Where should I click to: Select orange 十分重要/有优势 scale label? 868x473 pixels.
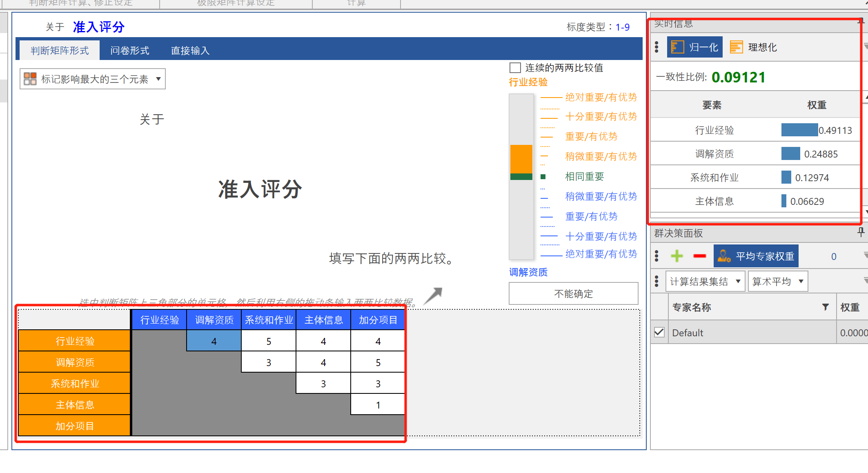601,116
